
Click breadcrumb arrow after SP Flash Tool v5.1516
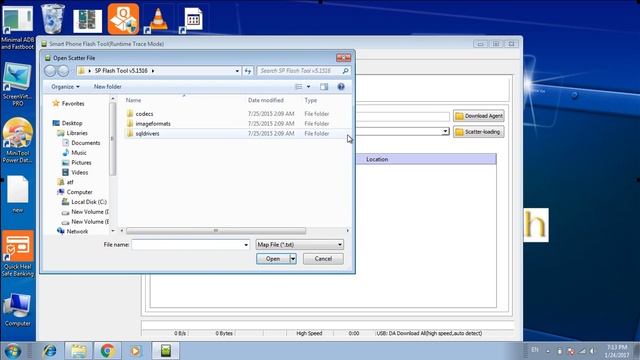(x=153, y=71)
